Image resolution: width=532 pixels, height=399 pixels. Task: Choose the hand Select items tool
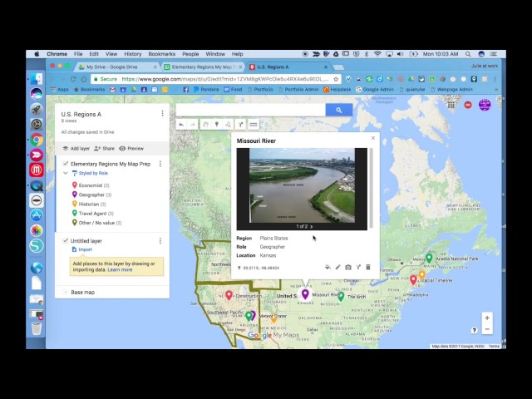click(205, 125)
